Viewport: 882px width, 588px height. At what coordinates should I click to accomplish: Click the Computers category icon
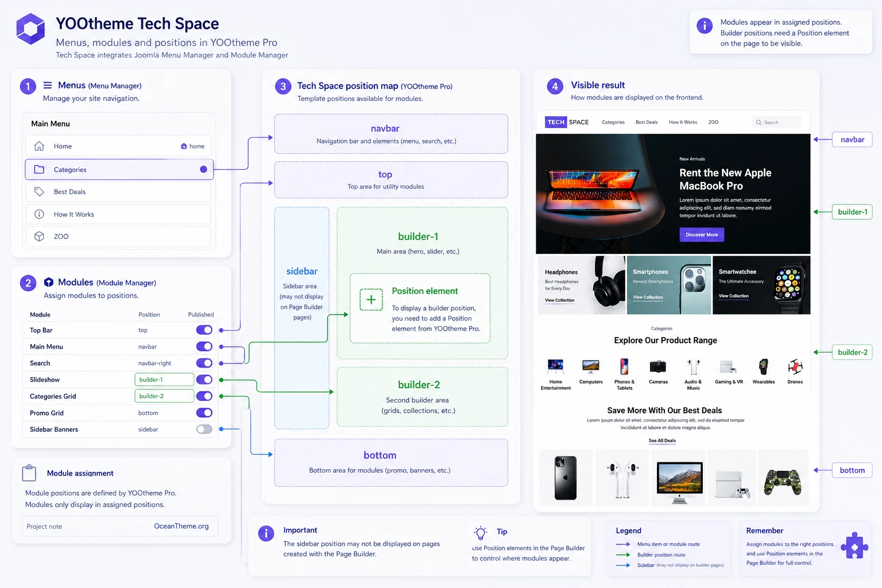point(590,366)
